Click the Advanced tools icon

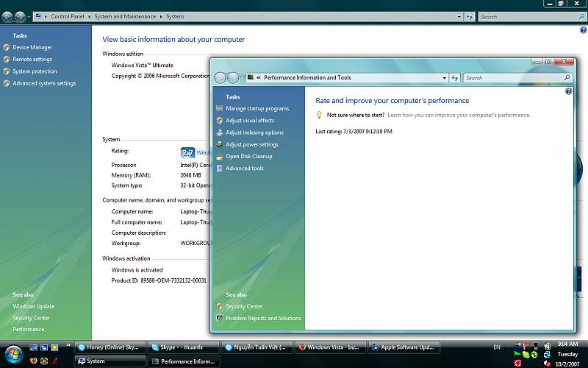pos(219,169)
